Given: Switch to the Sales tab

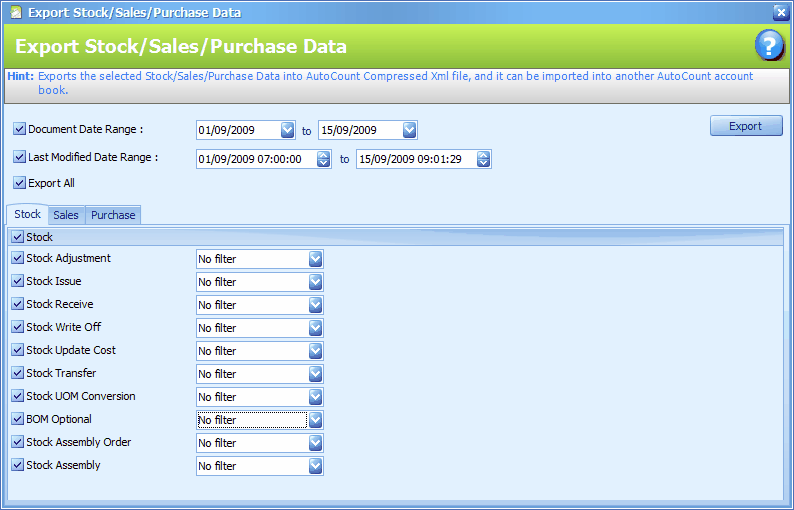Looking at the screenshot, I should (66, 215).
